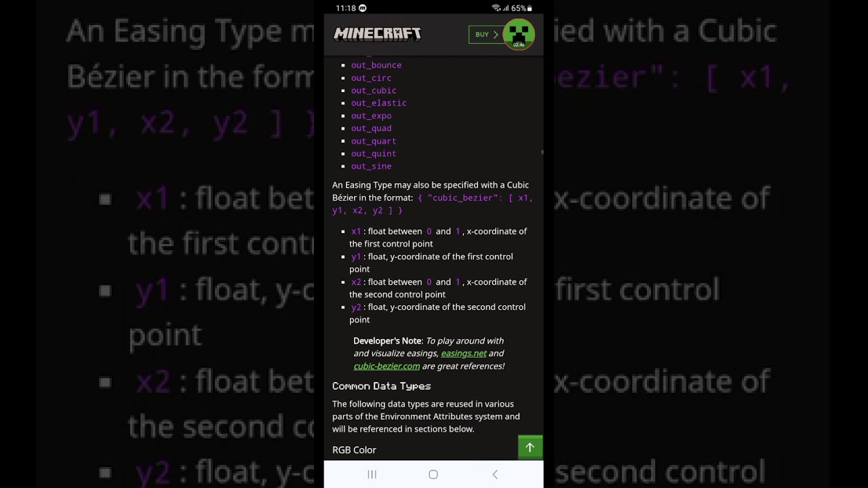Tap the green creeper face icon

519,33
